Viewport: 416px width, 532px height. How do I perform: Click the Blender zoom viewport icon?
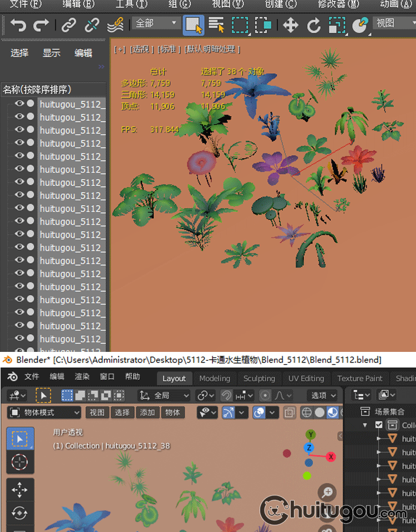(x=327, y=492)
